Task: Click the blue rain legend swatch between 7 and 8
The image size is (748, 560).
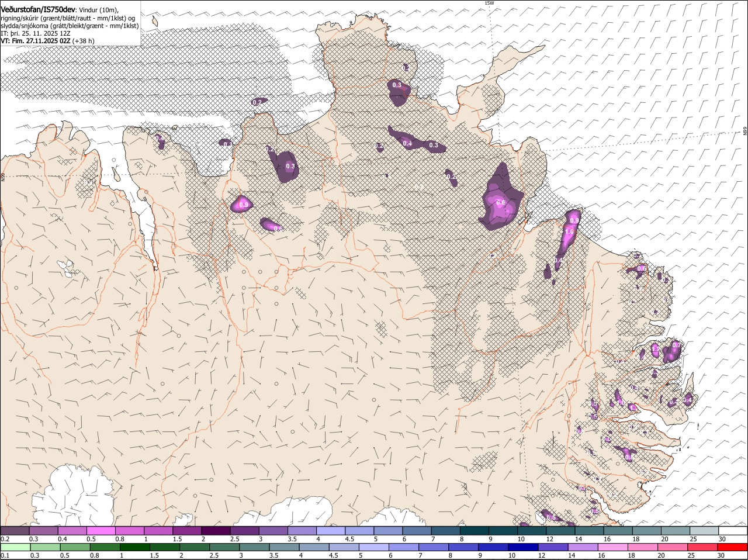Action: click(434, 547)
